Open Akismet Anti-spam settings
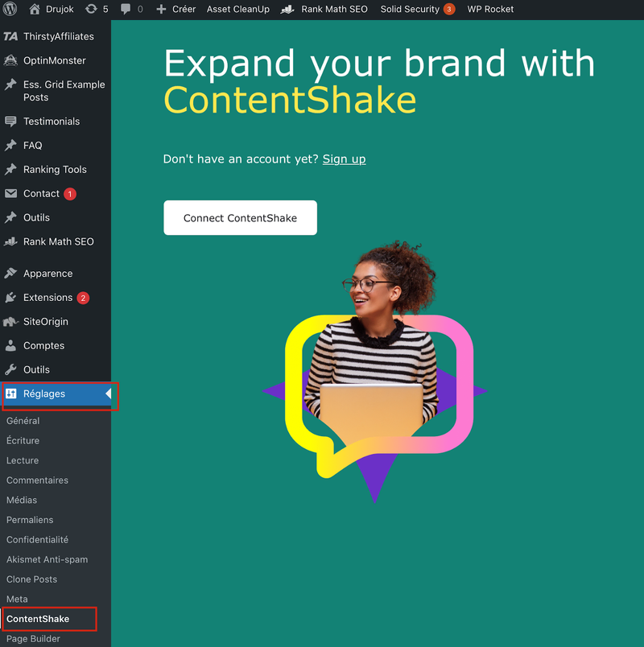 [47, 559]
